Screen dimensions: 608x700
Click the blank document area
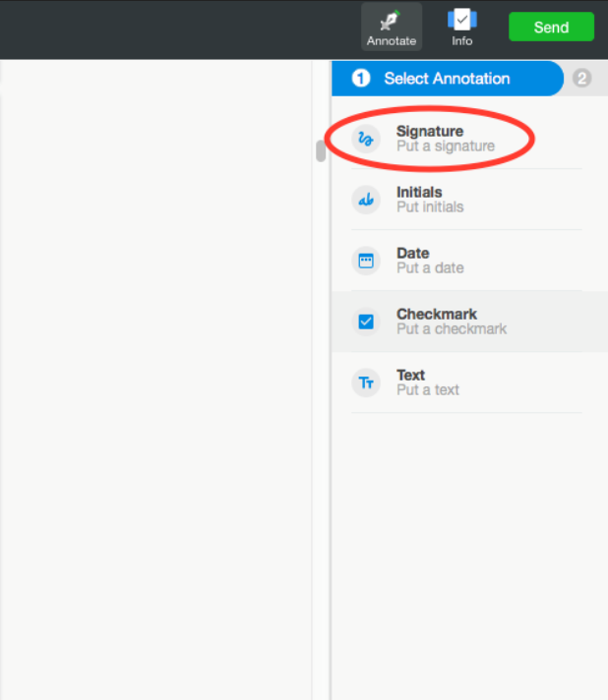point(155,379)
